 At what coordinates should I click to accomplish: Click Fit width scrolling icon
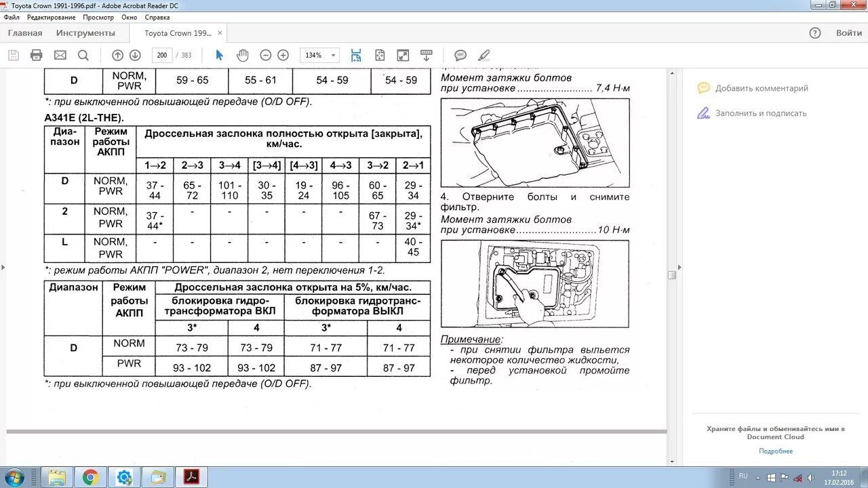tap(356, 55)
